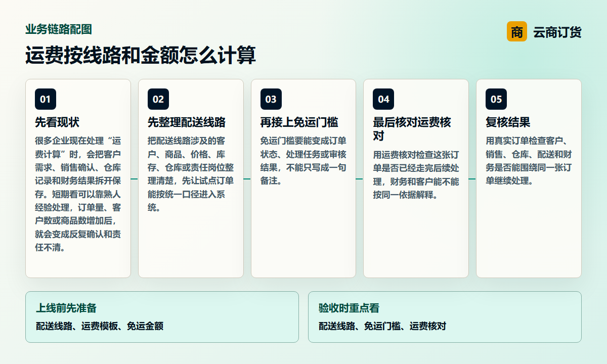The image size is (607, 364).
Task: Click paragraph starting 用运费核对检查这张订单
Action: (x=416, y=174)
